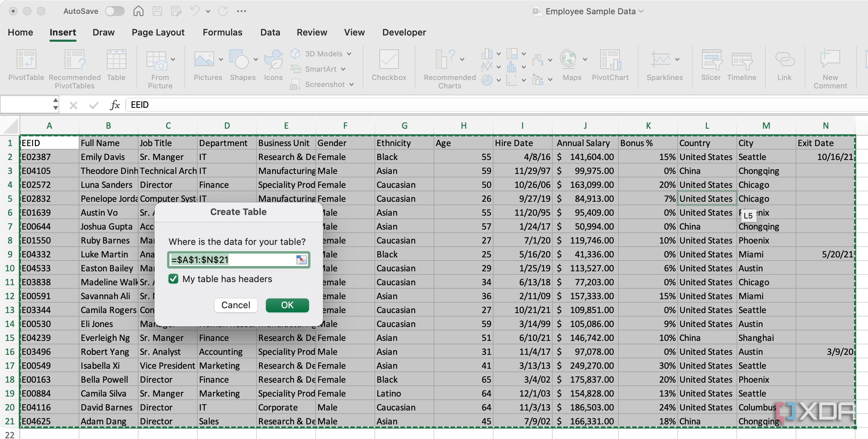Click the formula bar cancel X button
The image size is (868, 439).
pyautogui.click(x=73, y=105)
